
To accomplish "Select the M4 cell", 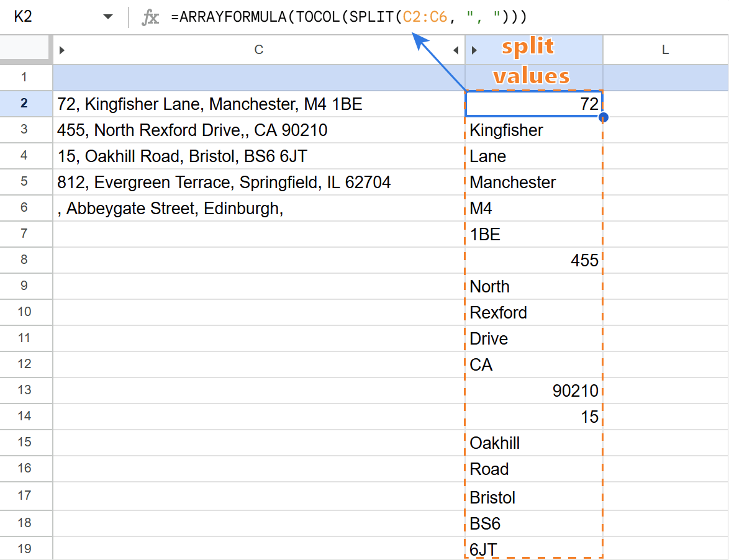I will [534, 208].
